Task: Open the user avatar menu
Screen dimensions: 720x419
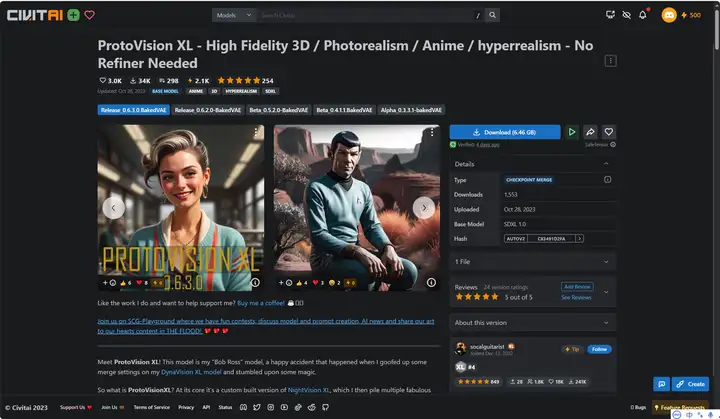Action: (669, 15)
